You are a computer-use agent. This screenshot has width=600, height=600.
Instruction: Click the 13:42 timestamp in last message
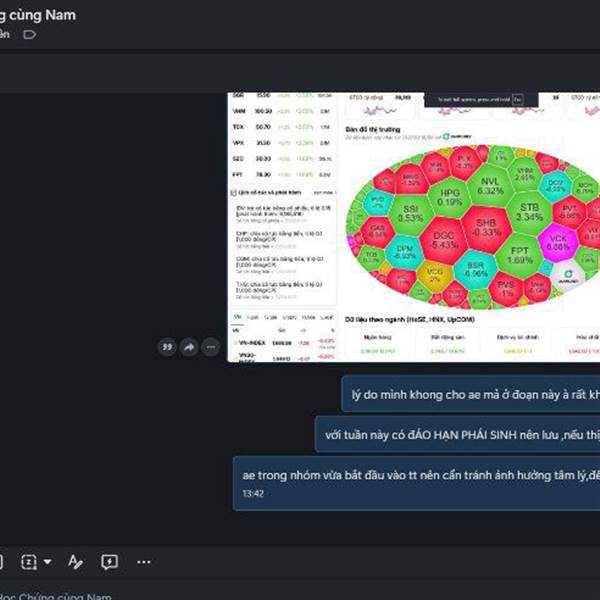253,494
